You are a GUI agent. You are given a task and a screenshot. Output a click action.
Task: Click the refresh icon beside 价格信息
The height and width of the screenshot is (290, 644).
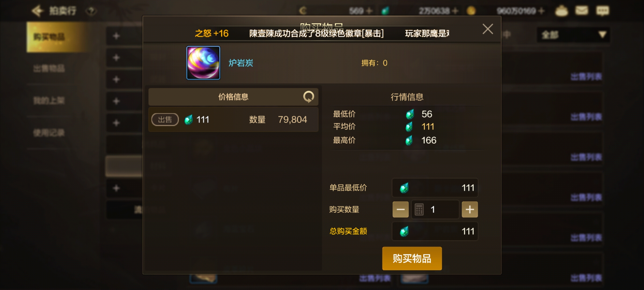(309, 97)
